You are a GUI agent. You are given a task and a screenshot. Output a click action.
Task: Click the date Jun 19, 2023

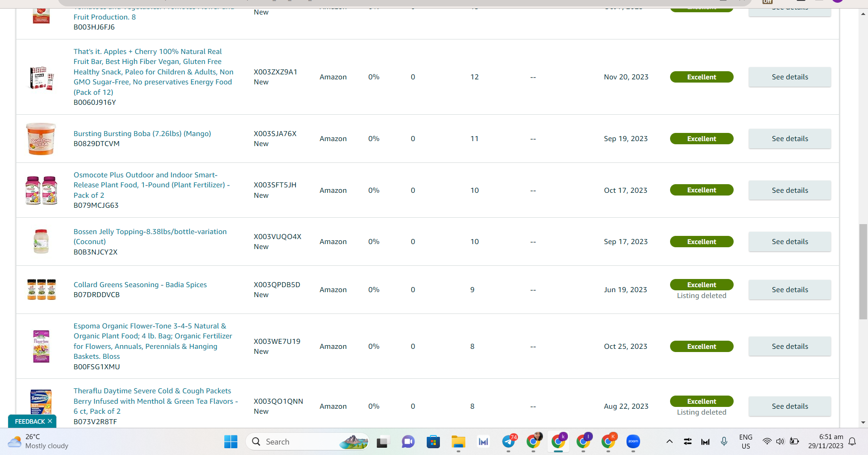click(x=626, y=290)
